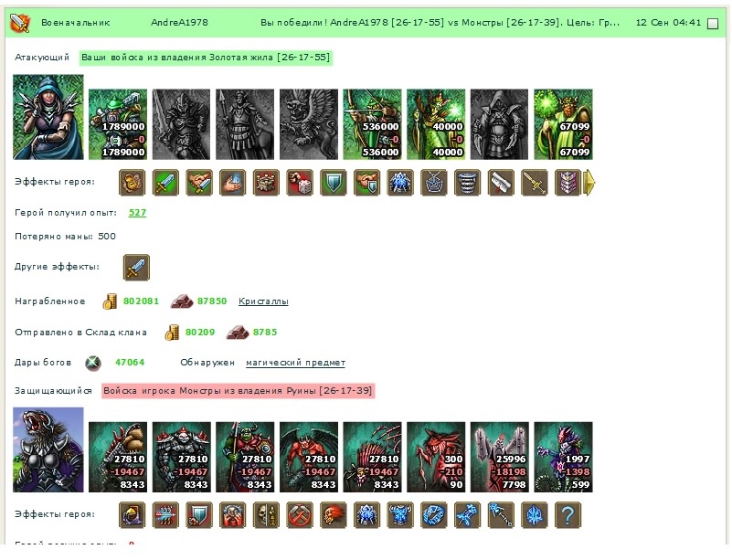This screenshot has width=732, height=560.
Task: Select the handshake-with-sword hero effect icon
Action: coord(199,183)
